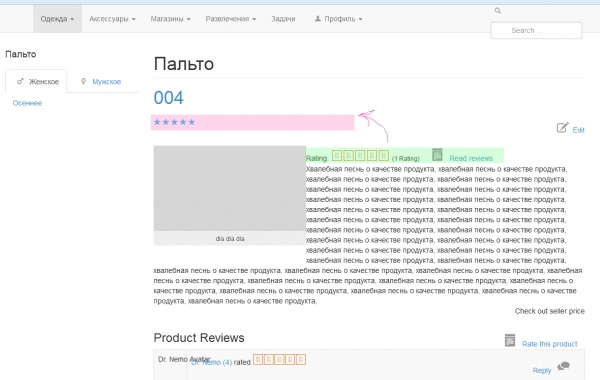The height and width of the screenshot is (380, 600).
Task: Open the Осеннее category link
Action: (27, 103)
